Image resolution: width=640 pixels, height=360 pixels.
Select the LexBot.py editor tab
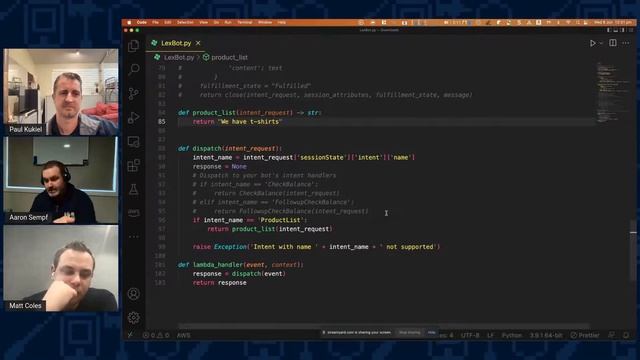[176, 43]
